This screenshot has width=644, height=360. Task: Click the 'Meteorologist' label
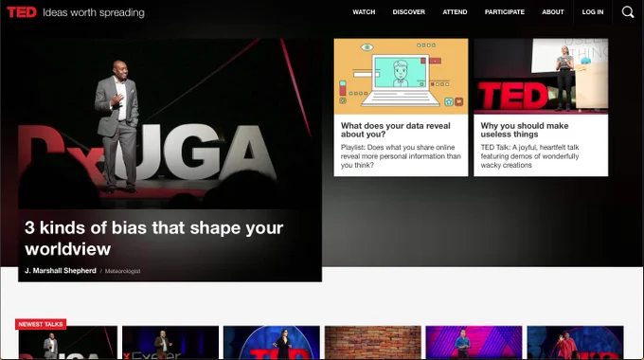pyautogui.click(x=122, y=271)
